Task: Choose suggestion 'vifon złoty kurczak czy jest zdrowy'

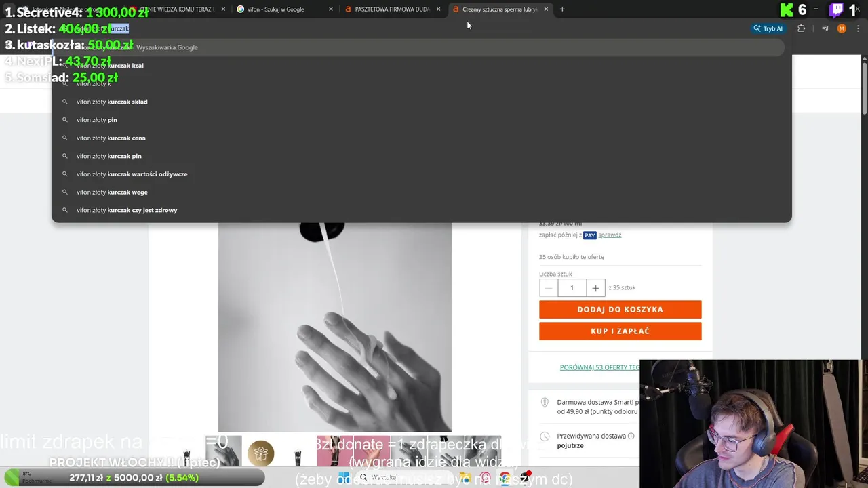Action: (x=422, y=210)
